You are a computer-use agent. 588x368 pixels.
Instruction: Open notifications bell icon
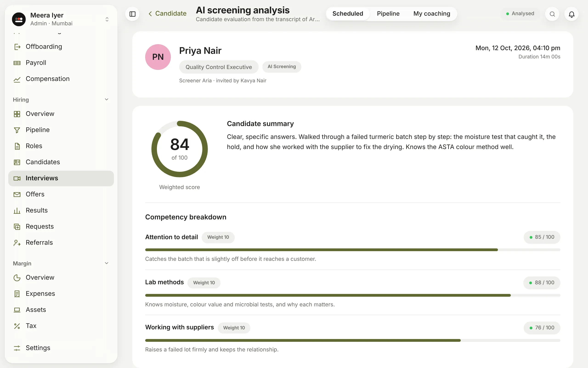click(571, 14)
